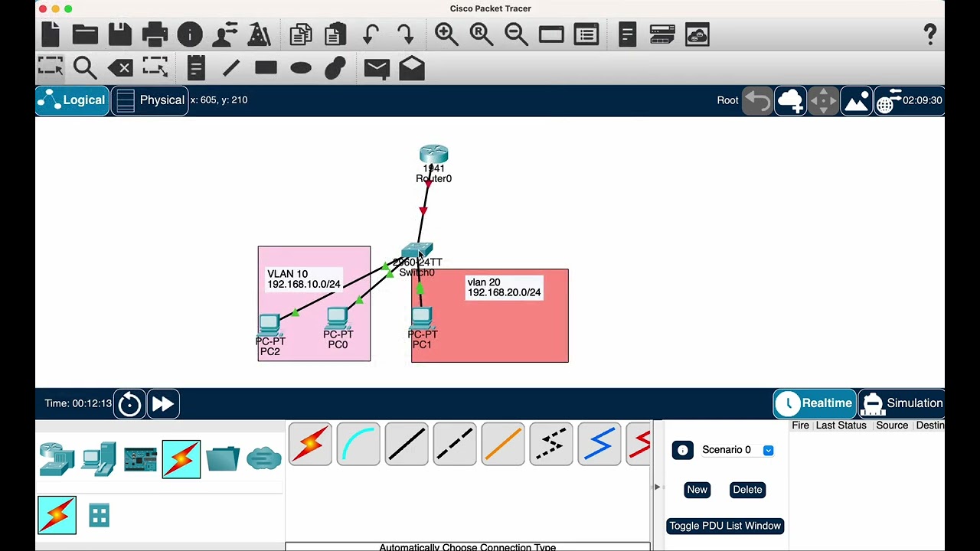Launch the activity wizard icon
Image resolution: width=980 pixels, height=551 pixels.
260,34
